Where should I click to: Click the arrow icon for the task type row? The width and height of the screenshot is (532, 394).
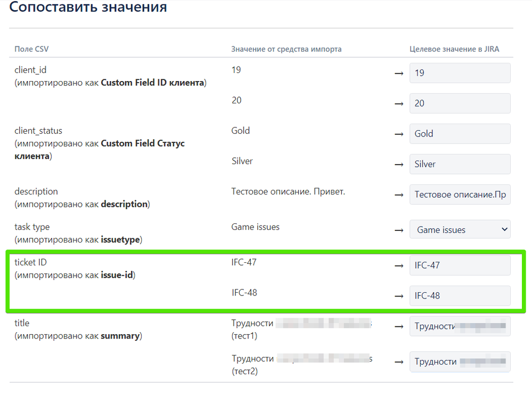(399, 229)
